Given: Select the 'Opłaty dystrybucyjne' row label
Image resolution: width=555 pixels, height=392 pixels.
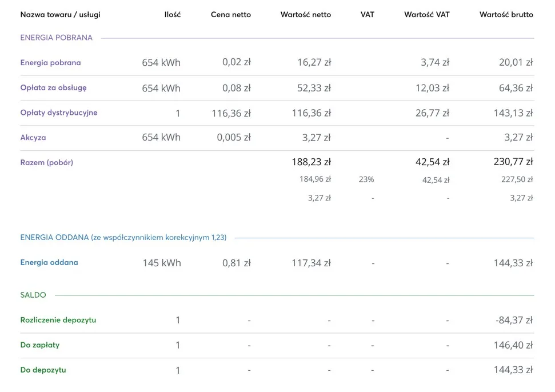Looking at the screenshot, I should tap(59, 113).
